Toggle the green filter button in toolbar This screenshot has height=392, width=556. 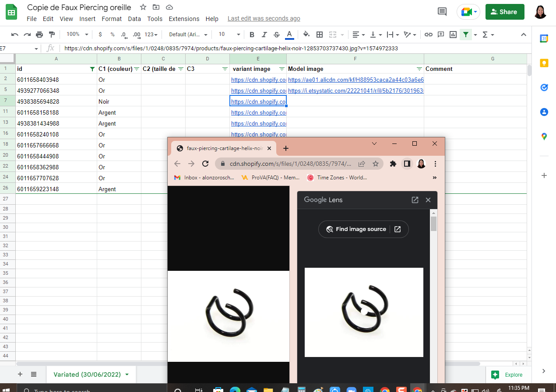[x=466, y=35]
